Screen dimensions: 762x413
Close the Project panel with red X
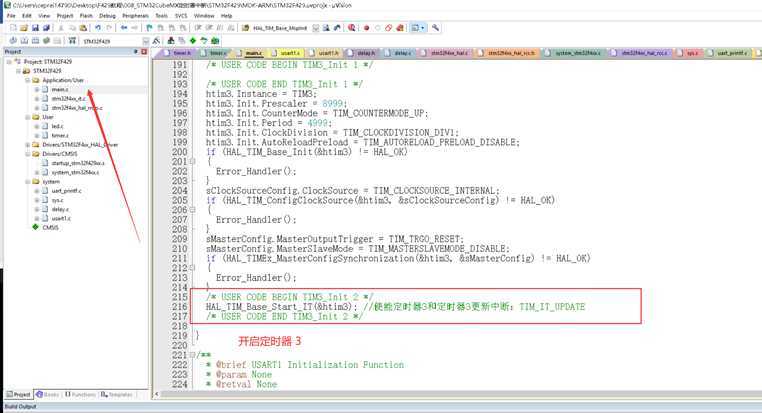(x=144, y=52)
